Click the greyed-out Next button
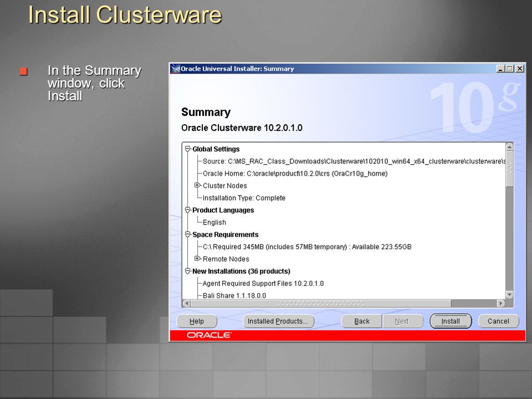 point(403,321)
